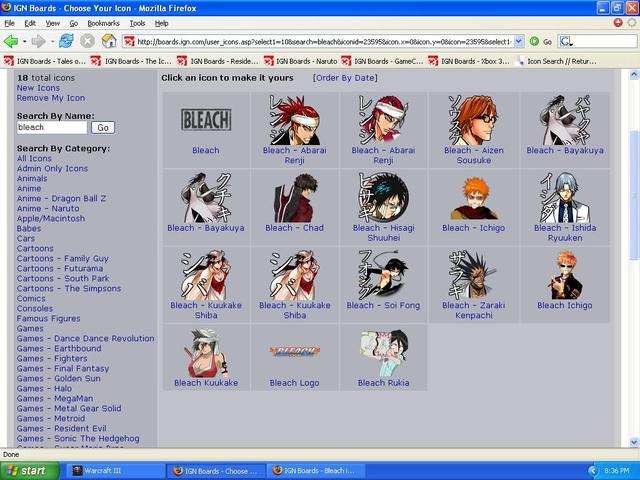
Task: Pick the Hisagi Shuuhei icon image
Action: 383,198
